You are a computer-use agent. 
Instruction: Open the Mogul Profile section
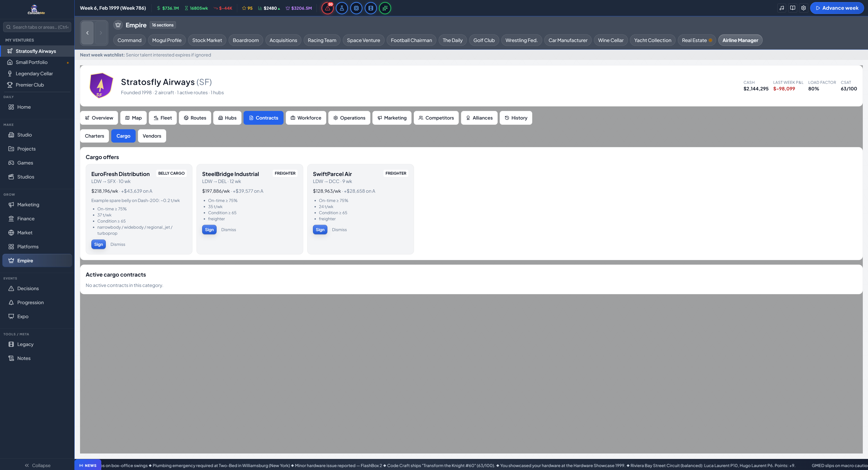click(167, 40)
